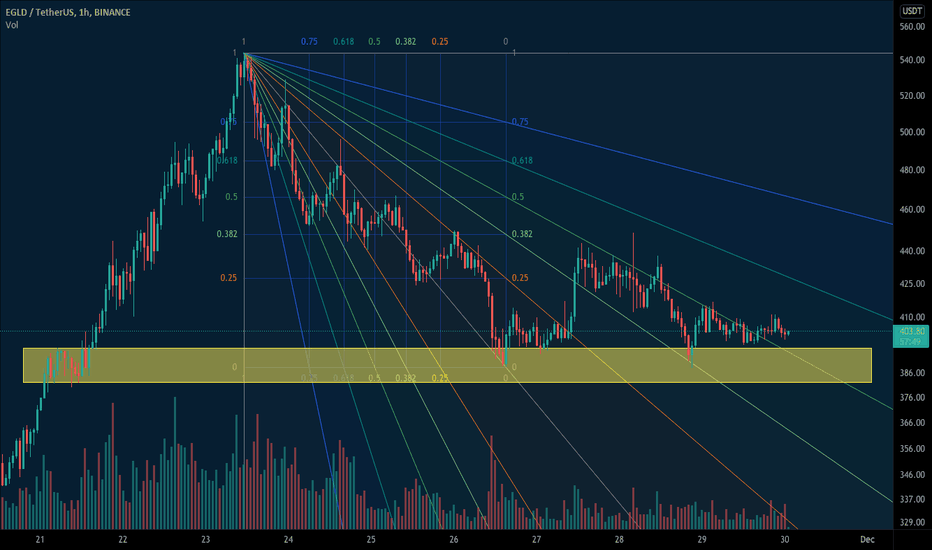Click date 22 on the time axis

click(122, 540)
